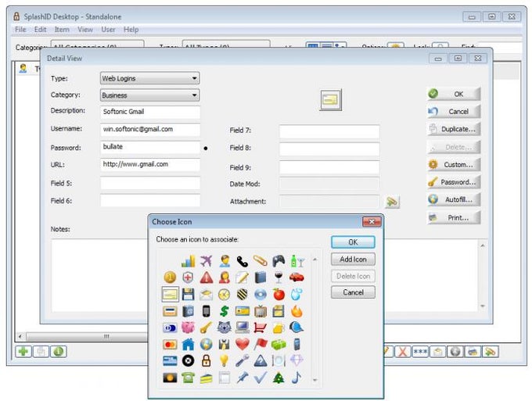
Task: Select the green telephone icon
Action: click(188, 378)
